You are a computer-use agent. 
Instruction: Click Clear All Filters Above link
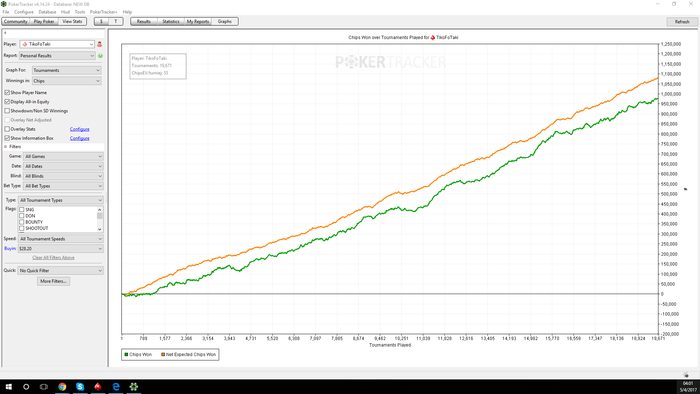(53, 257)
